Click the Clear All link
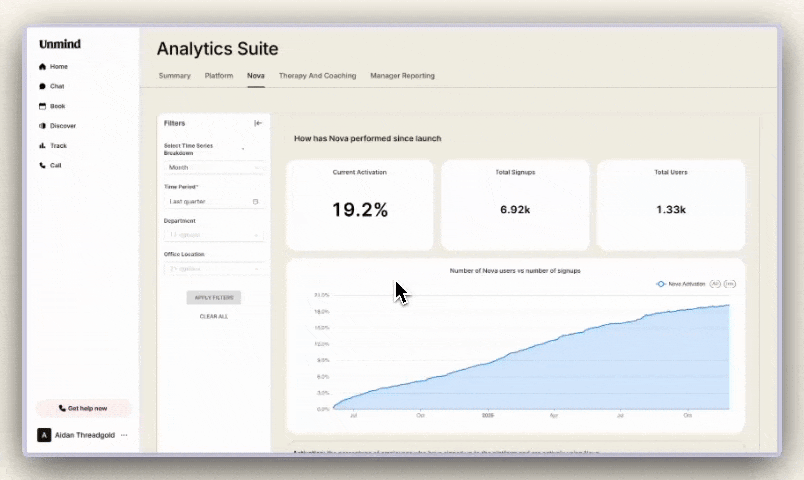Screen dimensions: 804x480 (213, 316)
